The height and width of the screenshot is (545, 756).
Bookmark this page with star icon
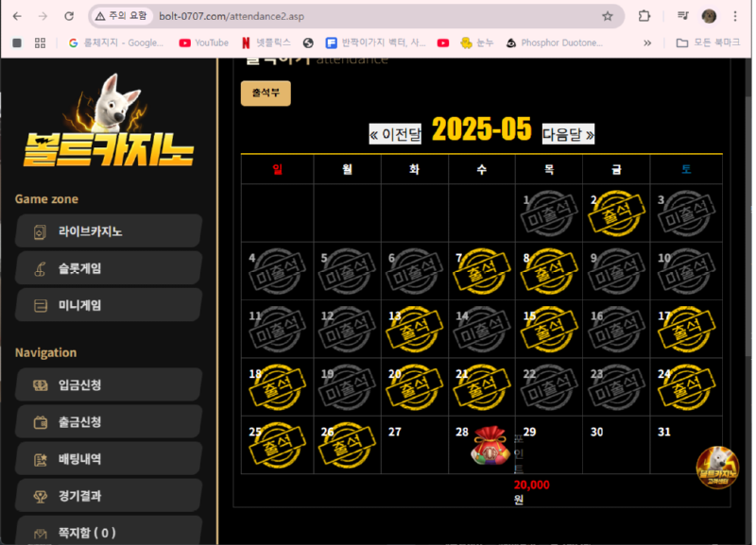pos(608,16)
